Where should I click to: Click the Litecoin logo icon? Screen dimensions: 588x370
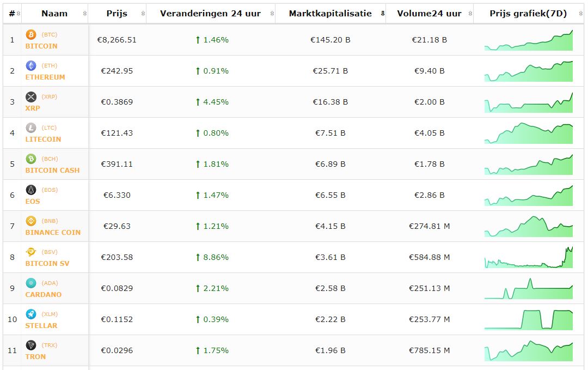click(x=31, y=128)
